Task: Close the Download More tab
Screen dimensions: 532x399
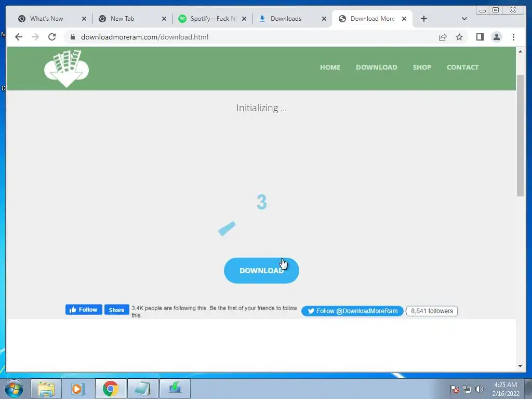Action: (404, 19)
